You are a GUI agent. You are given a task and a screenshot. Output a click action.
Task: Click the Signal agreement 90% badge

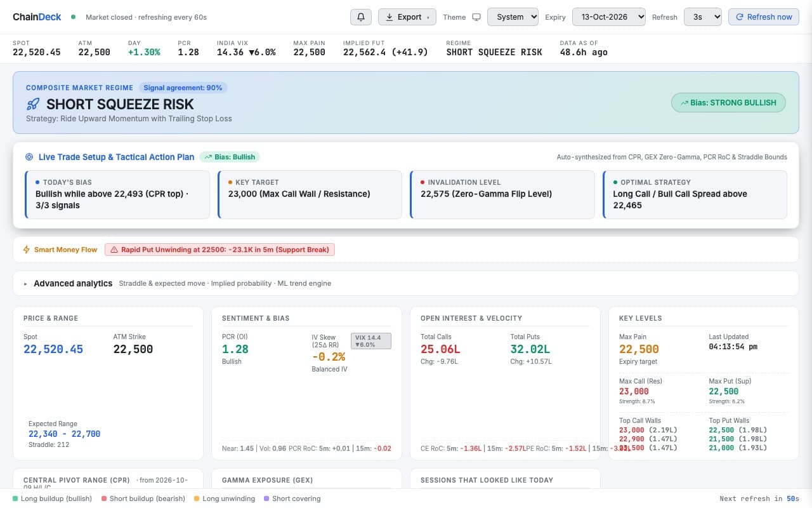coord(183,88)
